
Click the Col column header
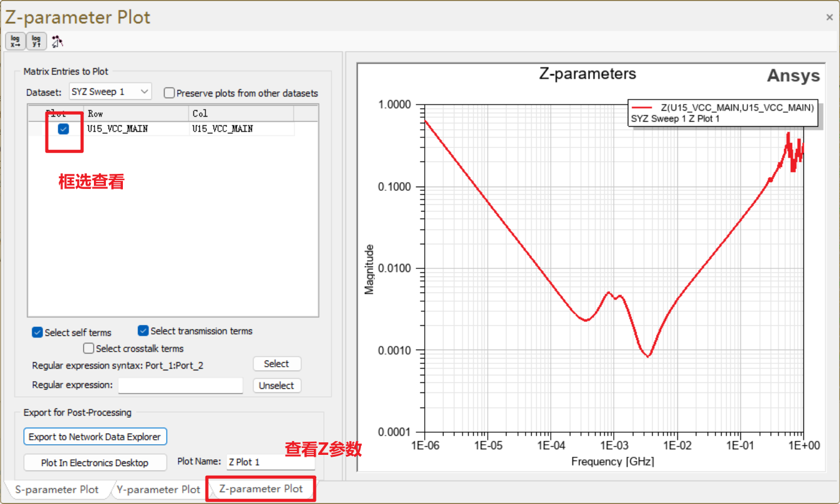(241, 113)
